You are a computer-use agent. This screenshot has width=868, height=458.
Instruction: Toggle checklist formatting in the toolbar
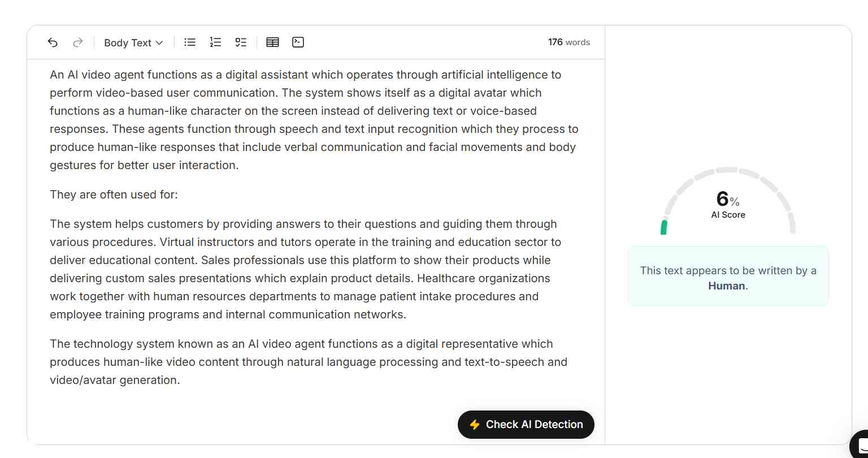pyautogui.click(x=241, y=42)
